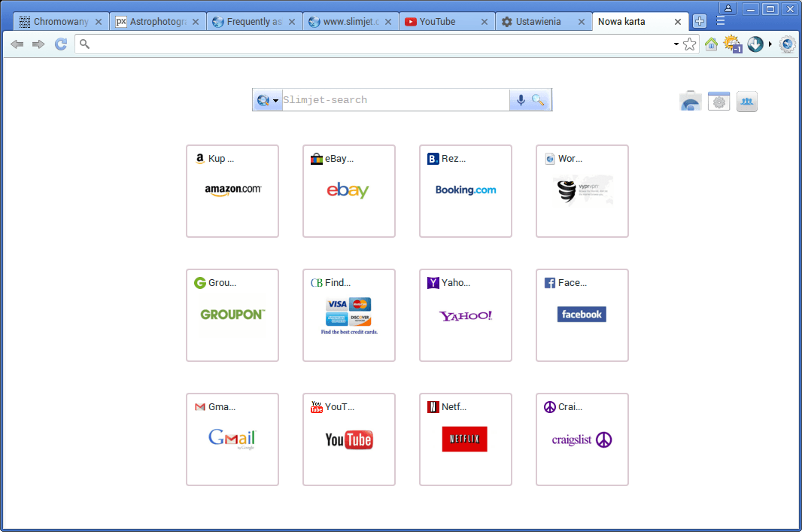
Task: Switch to the Chromowany tab
Action: tap(61, 22)
